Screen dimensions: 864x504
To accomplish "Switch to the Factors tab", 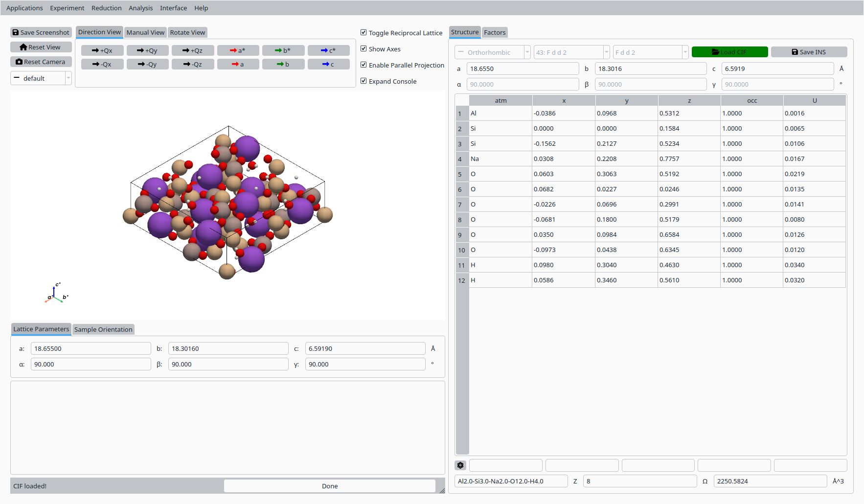I will tap(495, 32).
